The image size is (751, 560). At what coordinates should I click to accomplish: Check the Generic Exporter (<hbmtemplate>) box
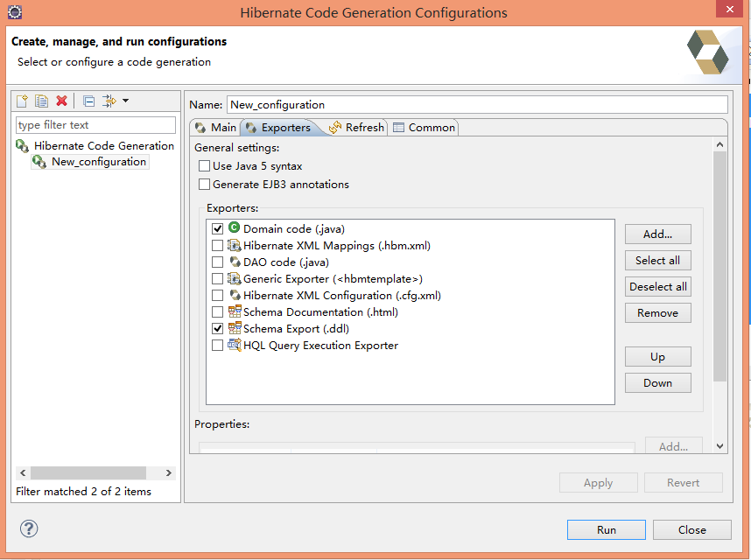(x=217, y=278)
